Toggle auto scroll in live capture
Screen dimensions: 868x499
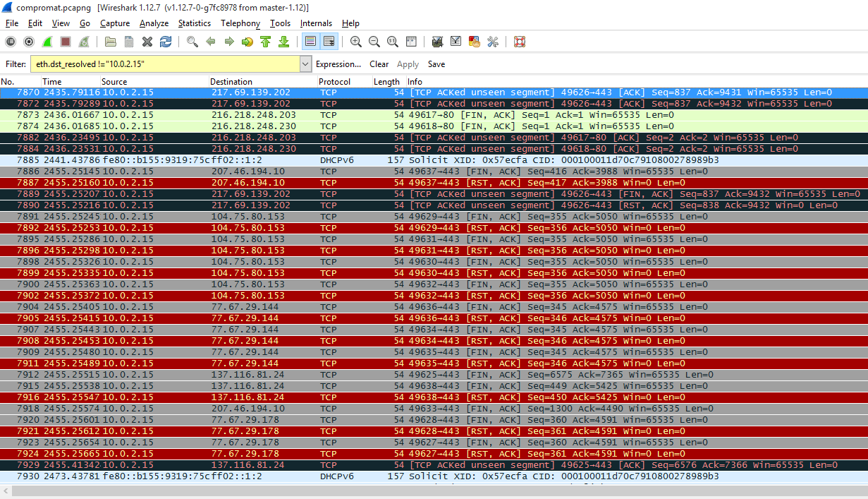329,42
